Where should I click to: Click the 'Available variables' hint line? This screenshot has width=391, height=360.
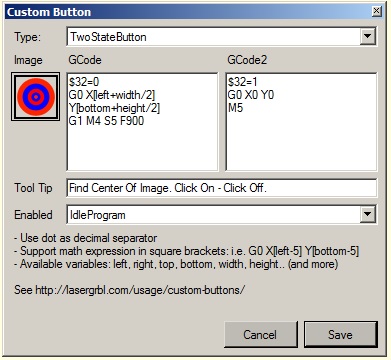pyautogui.click(x=176, y=264)
